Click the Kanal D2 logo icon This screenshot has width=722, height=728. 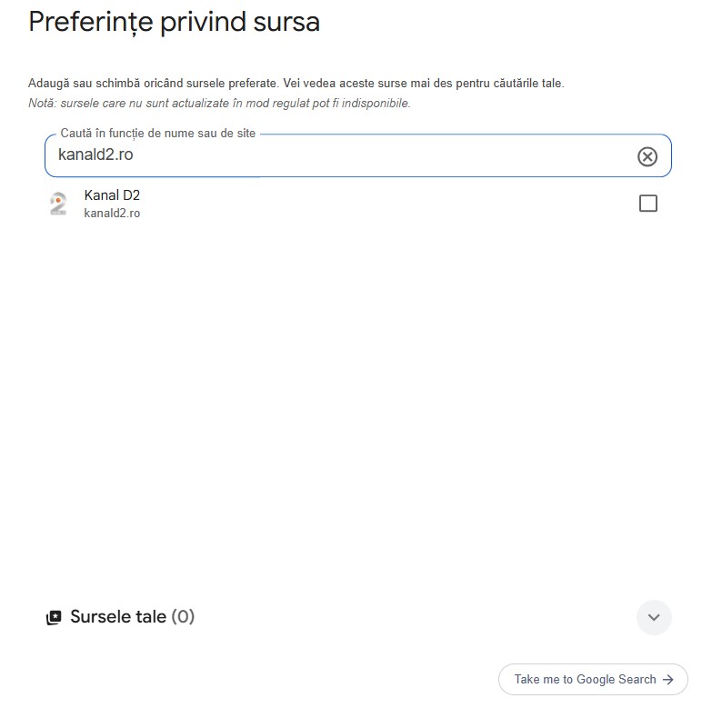coord(58,204)
